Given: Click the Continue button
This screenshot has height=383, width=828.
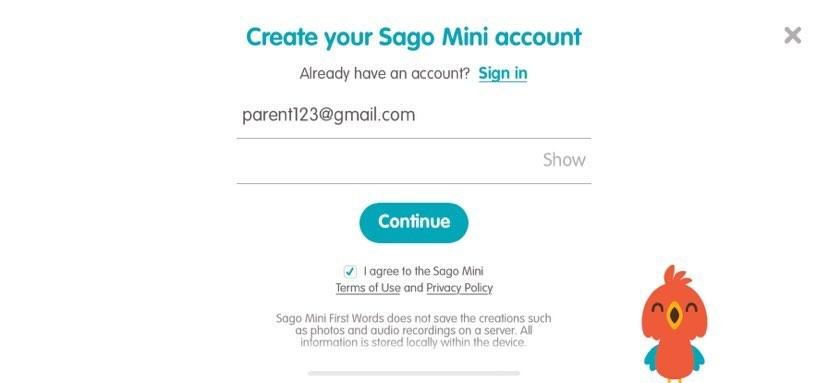Looking at the screenshot, I should click(x=413, y=222).
